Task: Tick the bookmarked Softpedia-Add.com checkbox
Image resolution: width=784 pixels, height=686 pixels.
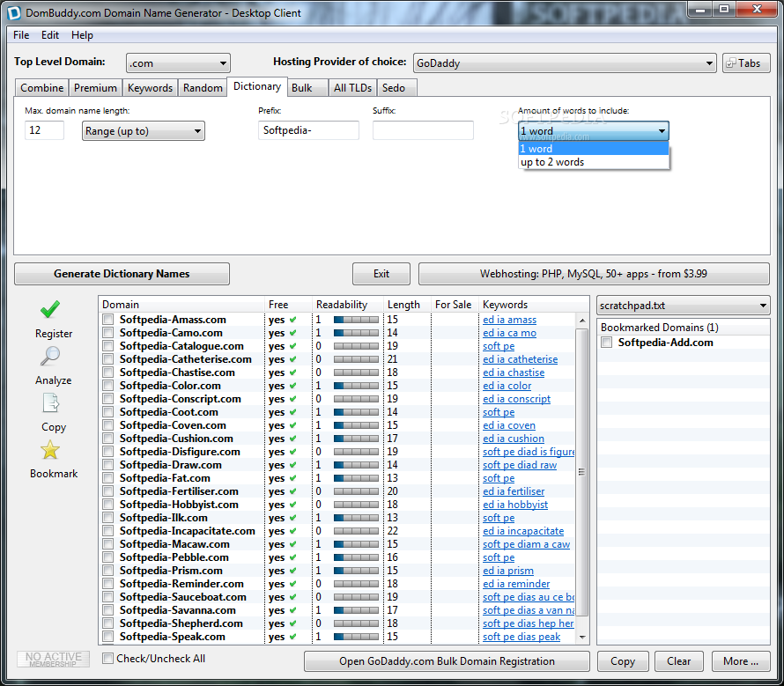Action: [607, 343]
